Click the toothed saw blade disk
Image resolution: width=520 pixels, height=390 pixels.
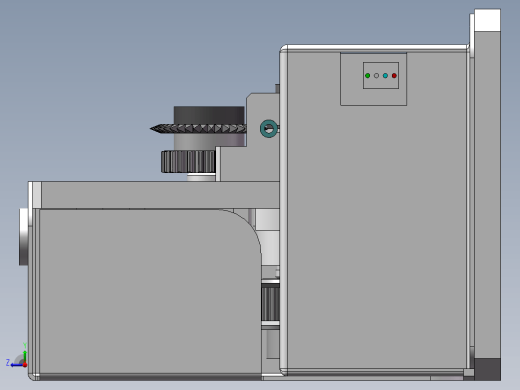tap(198, 129)
